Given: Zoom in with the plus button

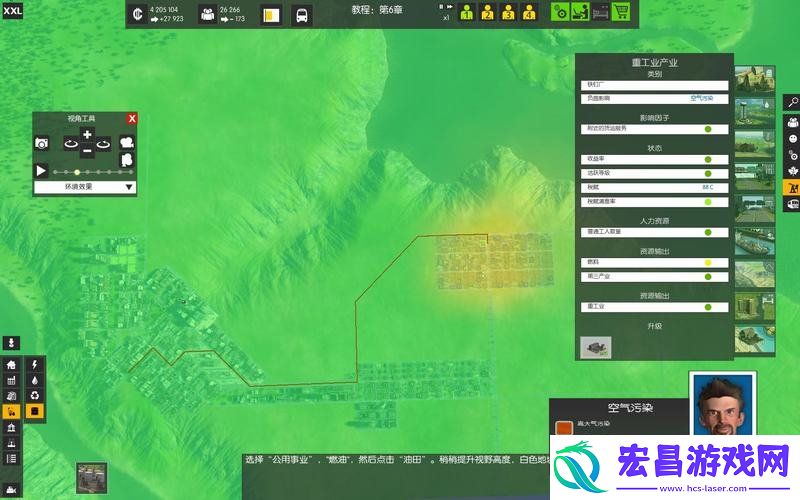Looking at the screenshot, I should click(87, 135).
